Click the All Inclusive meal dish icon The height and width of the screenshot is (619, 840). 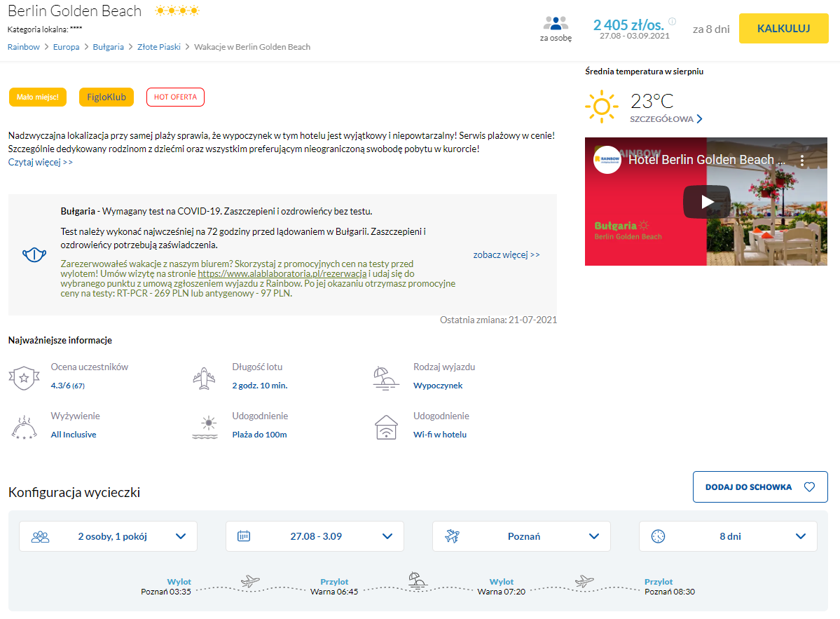tap(24, 427)
